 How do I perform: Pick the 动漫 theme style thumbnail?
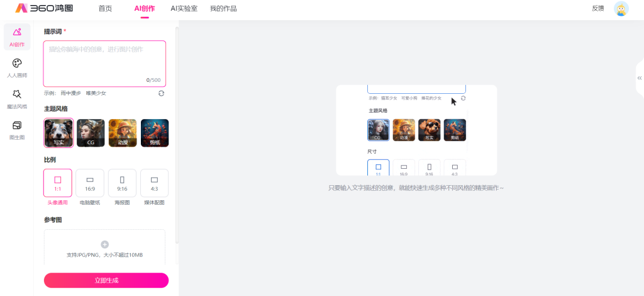(x=122, y=133)
